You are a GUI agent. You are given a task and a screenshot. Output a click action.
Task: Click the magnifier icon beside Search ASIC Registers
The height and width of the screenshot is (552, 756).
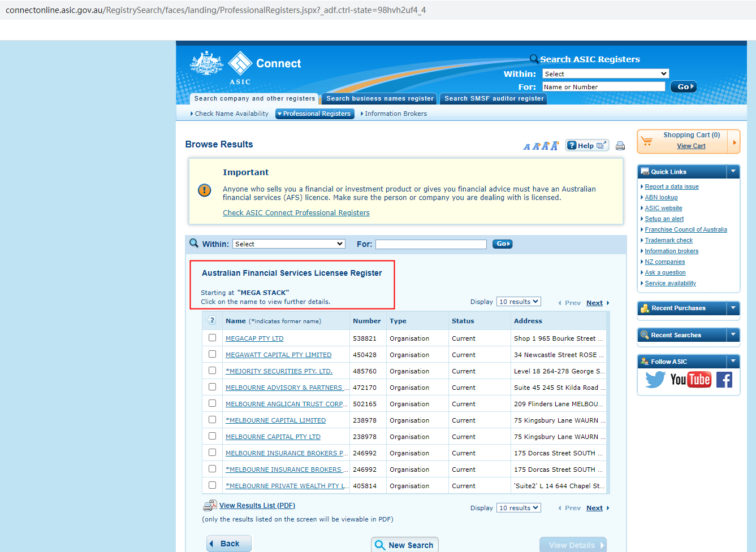(534, 59)
